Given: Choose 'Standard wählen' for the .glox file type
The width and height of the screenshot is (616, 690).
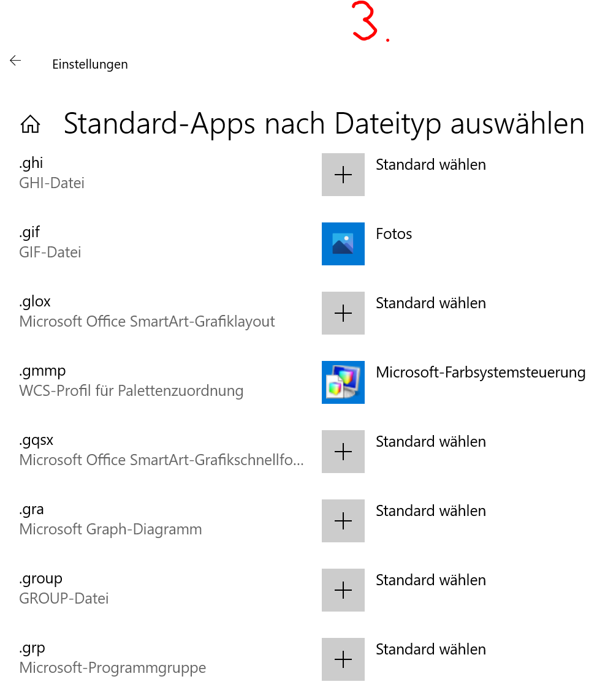Looking at the screenshot, I should [431, 303].
